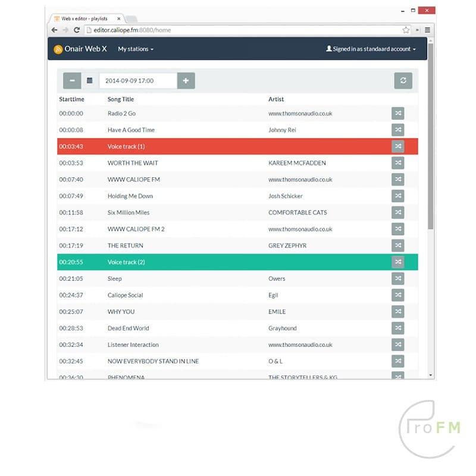Viewport: 476px width, 476px height.
Task: Bookmark page with the star icon
Action: tap(406, 30)
